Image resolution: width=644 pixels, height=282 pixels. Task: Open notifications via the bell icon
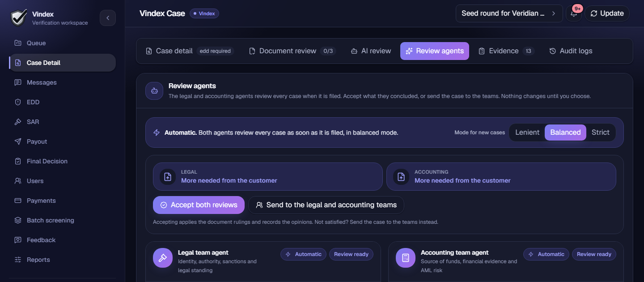[x=574, y=13]
